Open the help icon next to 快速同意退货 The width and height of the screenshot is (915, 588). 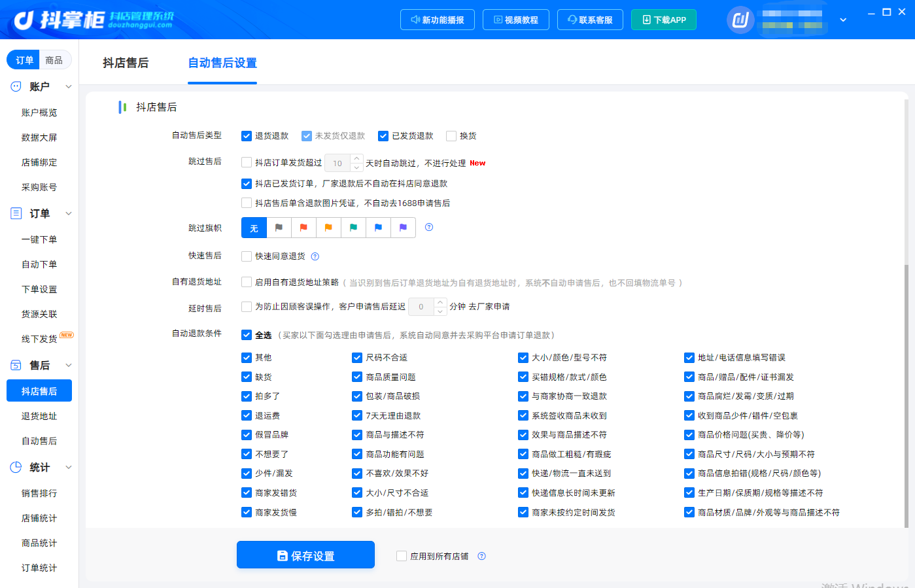tap(315, 256)
